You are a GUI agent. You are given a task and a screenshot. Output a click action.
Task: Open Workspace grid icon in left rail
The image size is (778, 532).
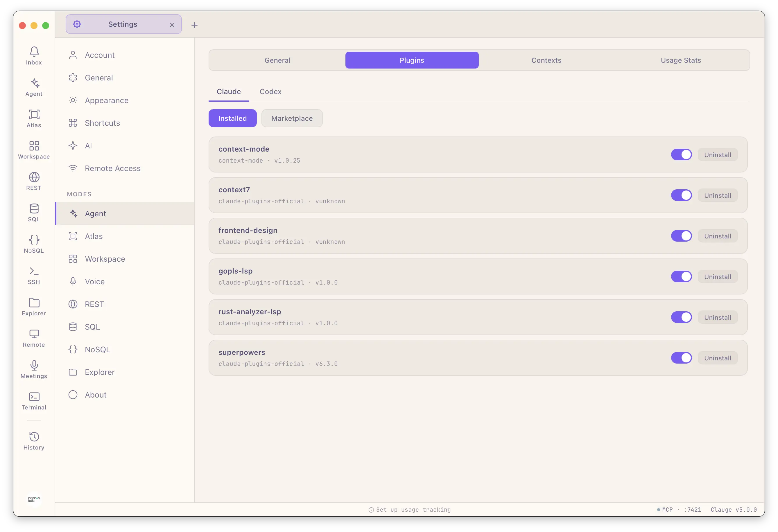click(x=34, y=150)
